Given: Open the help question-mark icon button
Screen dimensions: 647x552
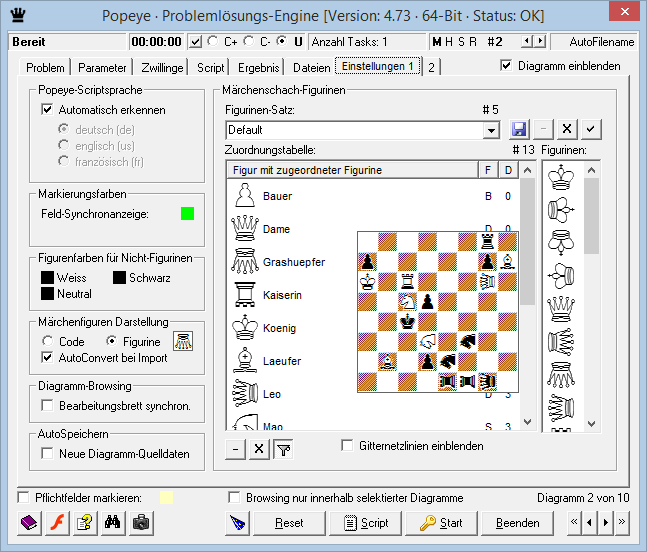Looking at the screenshot, I should (x=85, y=523).
